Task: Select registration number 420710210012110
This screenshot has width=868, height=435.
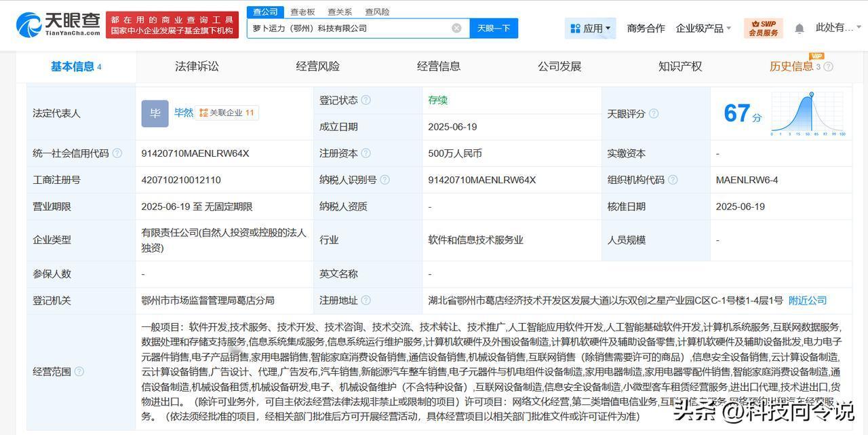Action: (x=181, y=180)
